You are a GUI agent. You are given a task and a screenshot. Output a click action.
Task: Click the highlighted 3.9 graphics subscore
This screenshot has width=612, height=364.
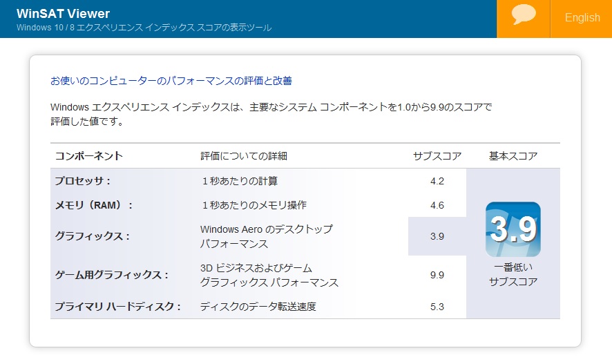(437, 236)
